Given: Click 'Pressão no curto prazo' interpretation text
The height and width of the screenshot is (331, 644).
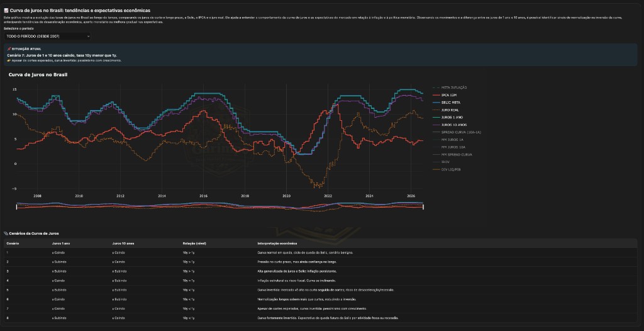Looking at the screenshot, I should pos(297,262).
